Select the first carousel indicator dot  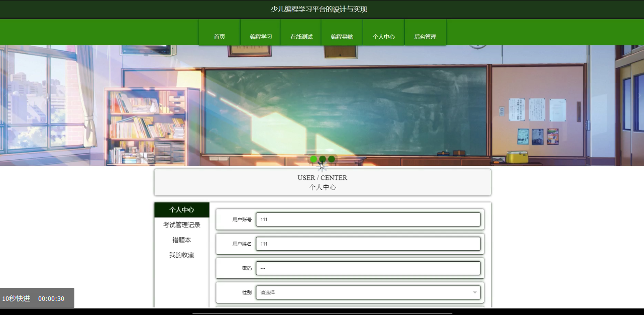(x=313, y=159)
